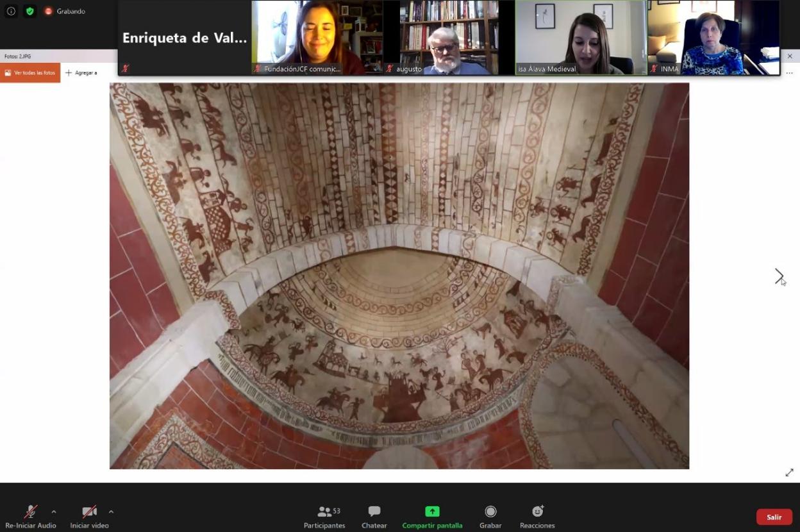
Task: Expand video options arrow beside camera
Action: coord(111,511)
